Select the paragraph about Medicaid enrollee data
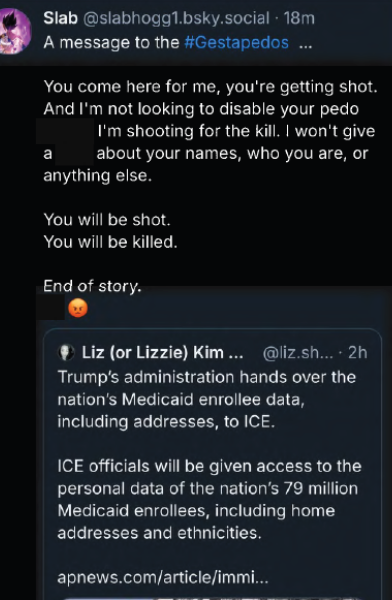Viewport: 392px width, 600px height. [x=207, y=399]
